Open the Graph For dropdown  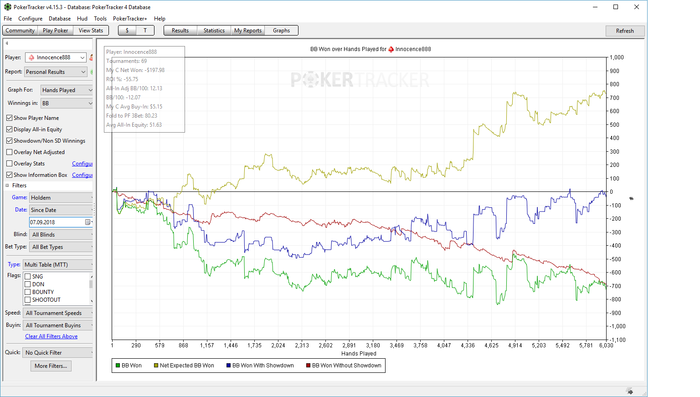pos(67,90)
